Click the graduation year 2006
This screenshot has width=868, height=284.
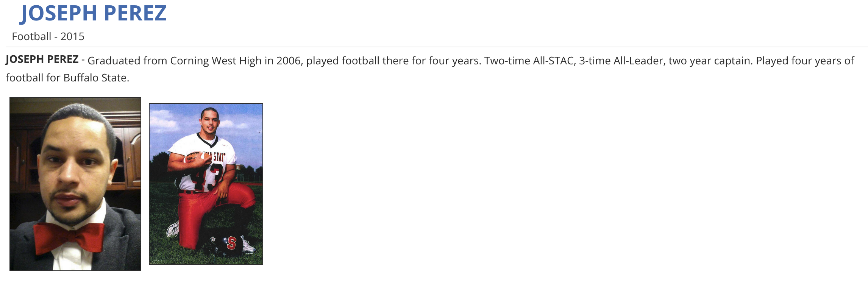(x=288, y=61)
